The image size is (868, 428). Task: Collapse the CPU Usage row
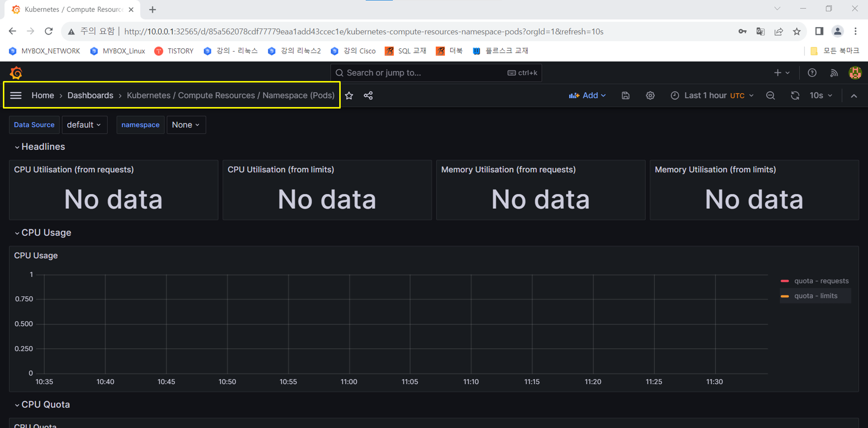43,233
